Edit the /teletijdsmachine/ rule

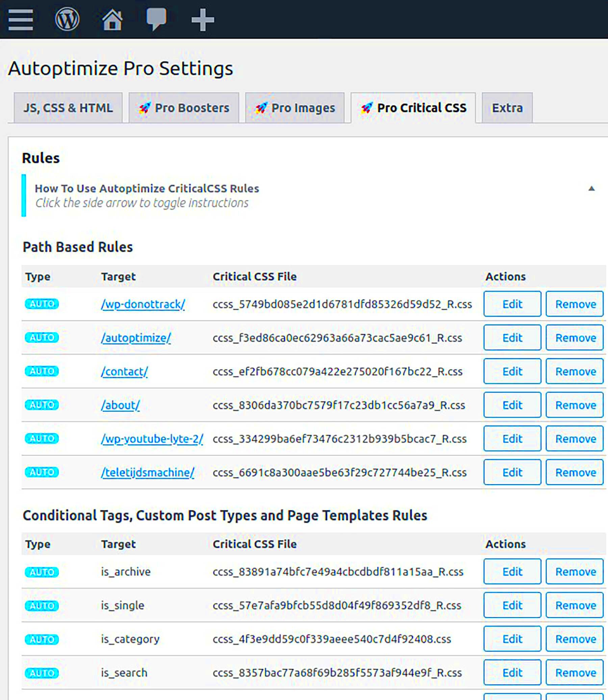(512, 472)
